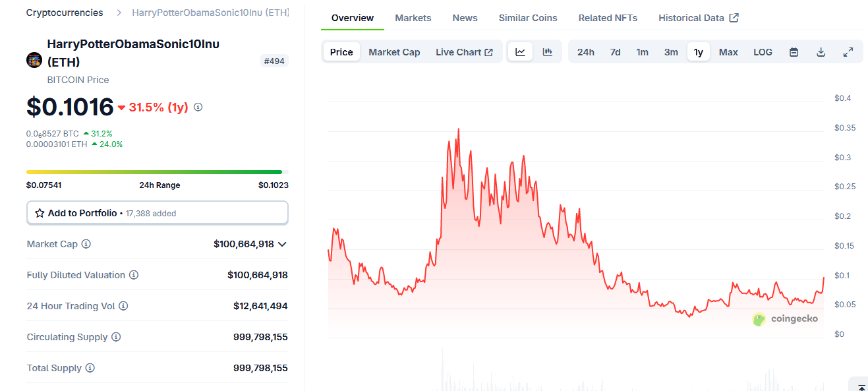Switch to the News tab
The height and width of the screenshot is (391, 868).
[465, 18]
